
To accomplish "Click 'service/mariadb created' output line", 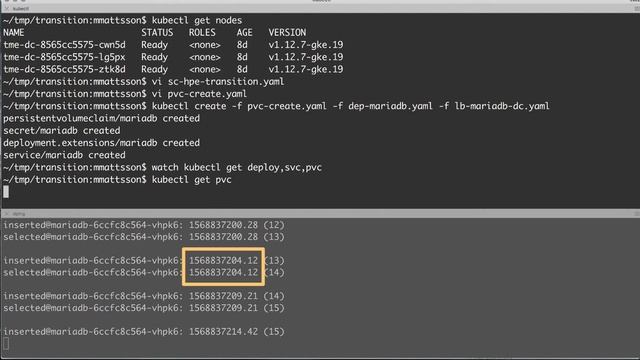I will 64,155.
